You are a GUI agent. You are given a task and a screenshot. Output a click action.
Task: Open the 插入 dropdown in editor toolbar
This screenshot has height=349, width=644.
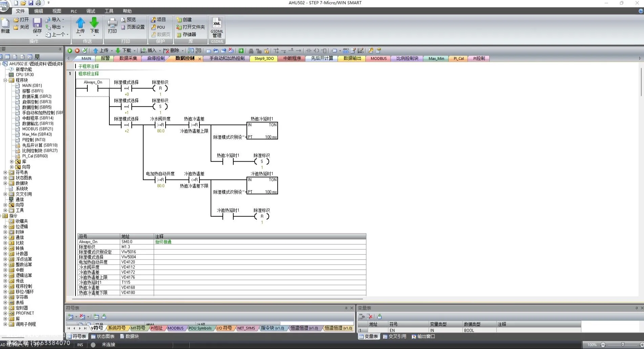point(160,51)
